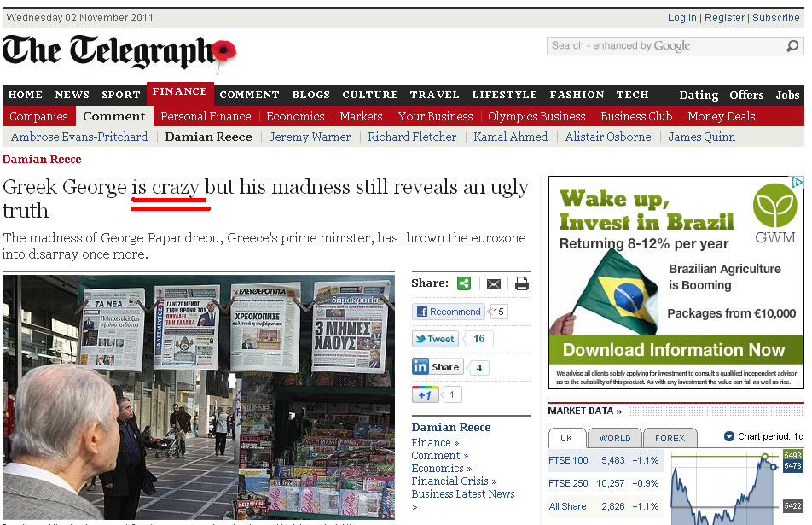Screen dimensions: 812x525
Task: Click the green share icon
Action: click(x=464, y=283)
